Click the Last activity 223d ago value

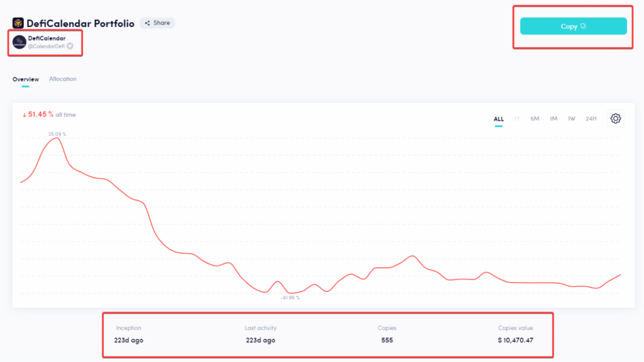[x=260, y=340]
